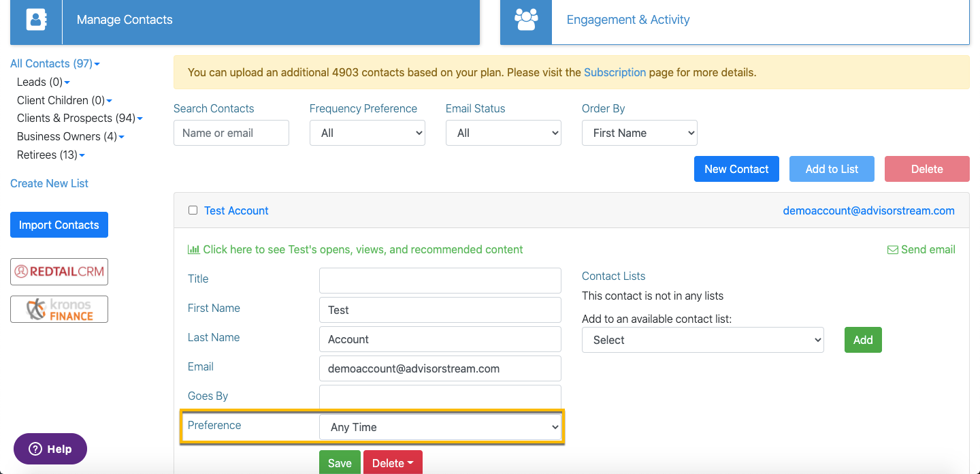The width and height of the screenshot is (980, 474).
Task: Click the green Add button
Action: 863,340
